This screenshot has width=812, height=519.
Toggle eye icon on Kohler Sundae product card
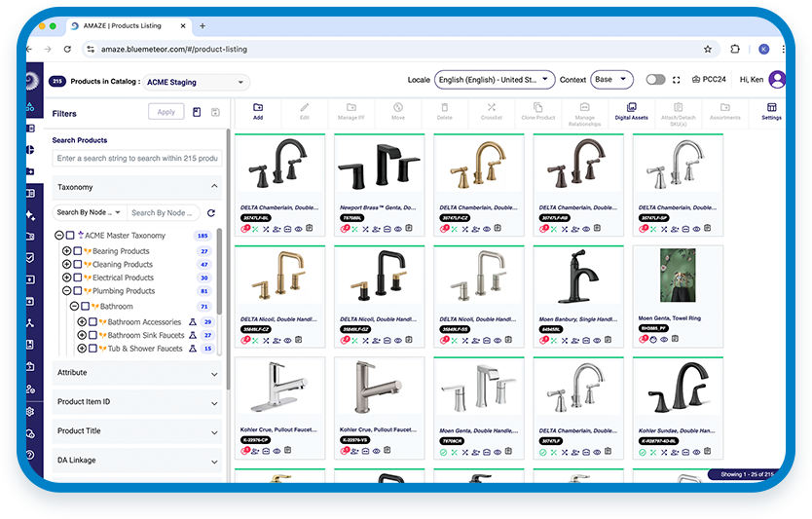pos(696,452)
